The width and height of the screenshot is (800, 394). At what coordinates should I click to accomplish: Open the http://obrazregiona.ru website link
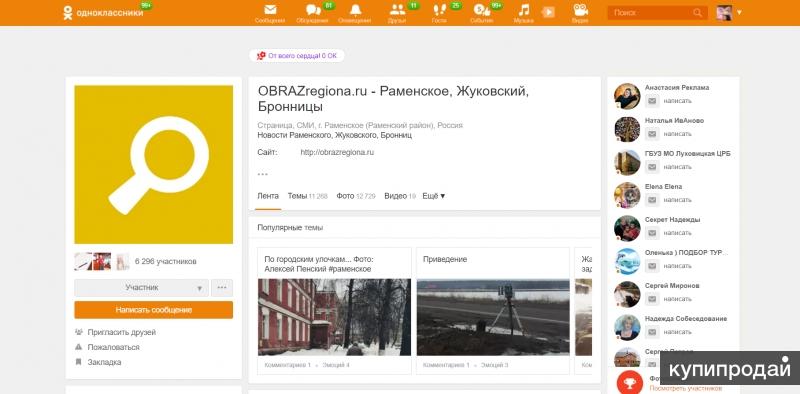337,152
